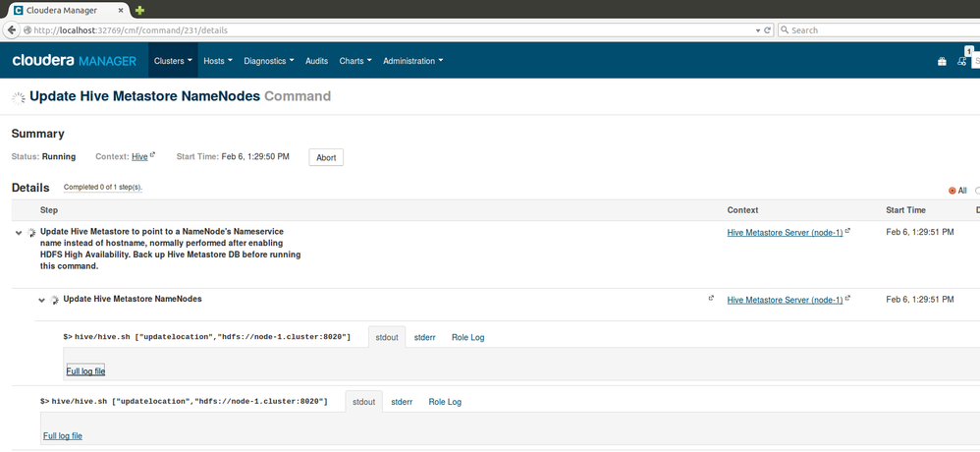Open first Hive Metastore Server (node-1) link

(x=785, y=233)
